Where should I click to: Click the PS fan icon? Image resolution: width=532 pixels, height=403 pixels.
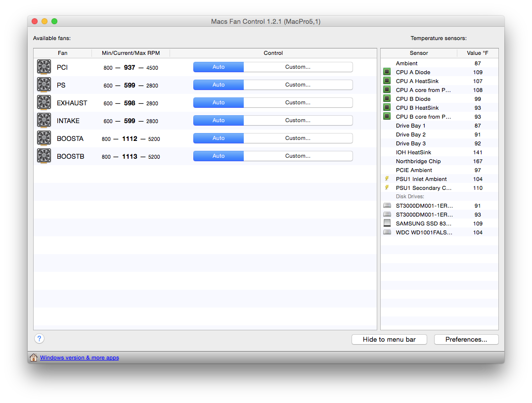click(44, 85)
